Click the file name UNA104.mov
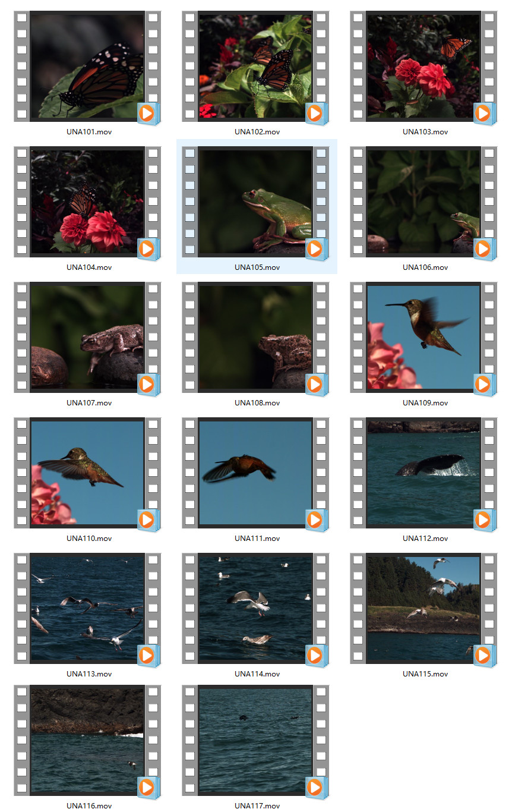The image size is (512, 812). [x=89, y=267]
